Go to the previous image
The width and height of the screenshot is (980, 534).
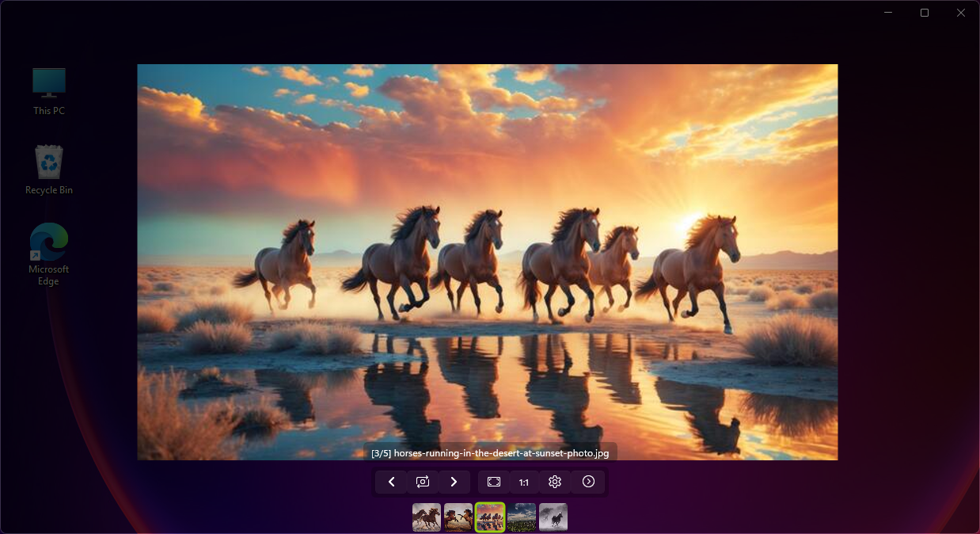[391, 482]
